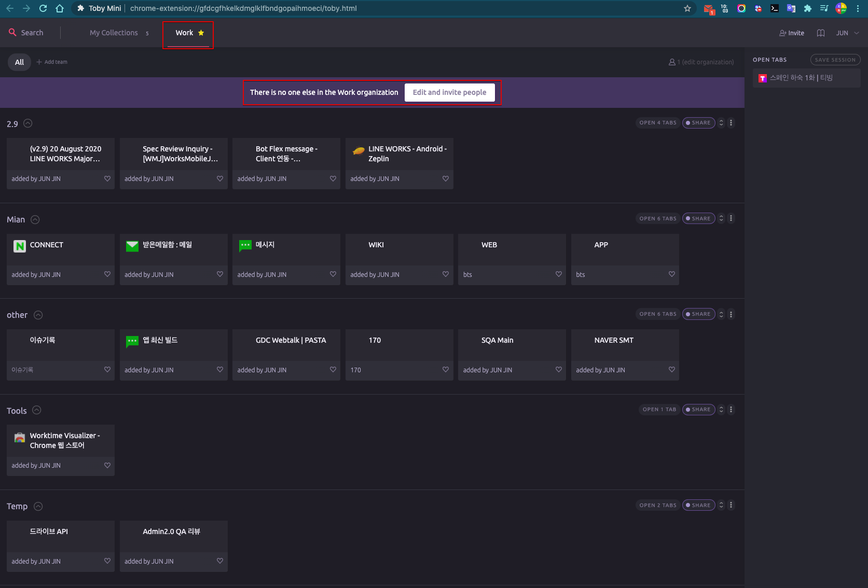Collapse the other collection
The height and width of the screenshot is (588, 868).
[x=38, y=315]
